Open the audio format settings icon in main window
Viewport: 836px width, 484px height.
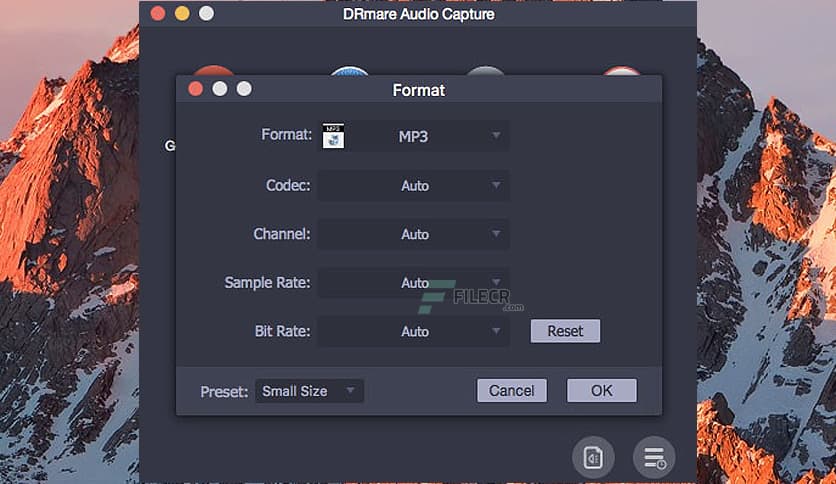coord(593,457)
